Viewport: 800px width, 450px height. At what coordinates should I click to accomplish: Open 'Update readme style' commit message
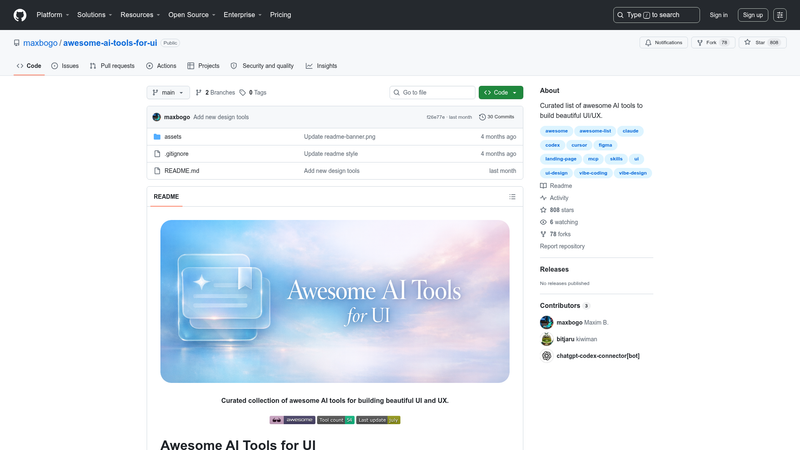click(331, 154)
